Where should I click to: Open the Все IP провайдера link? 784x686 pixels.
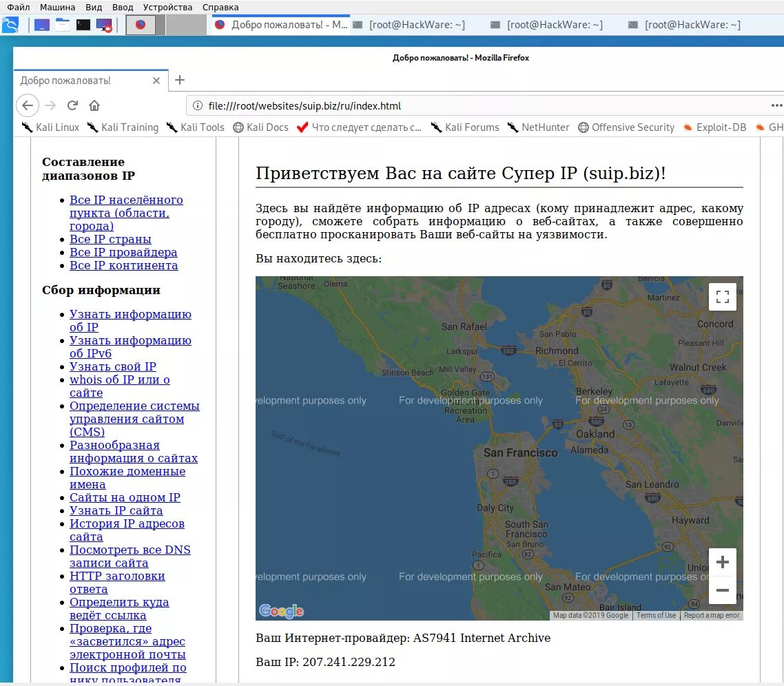point(123,252)
